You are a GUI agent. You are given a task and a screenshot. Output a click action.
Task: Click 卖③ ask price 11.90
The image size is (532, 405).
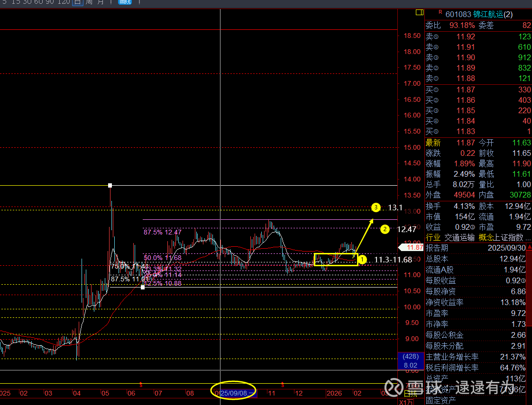pos(466,58)
